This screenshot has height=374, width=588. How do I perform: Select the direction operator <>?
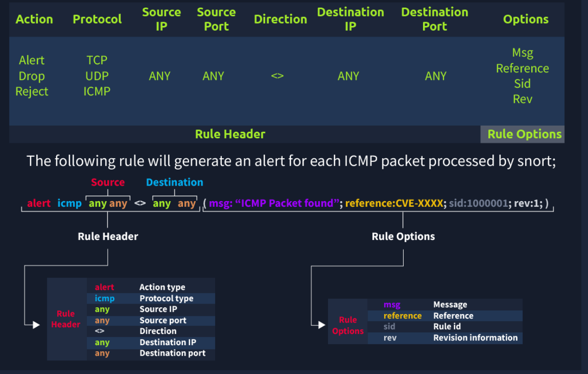(x=140, y=203)
